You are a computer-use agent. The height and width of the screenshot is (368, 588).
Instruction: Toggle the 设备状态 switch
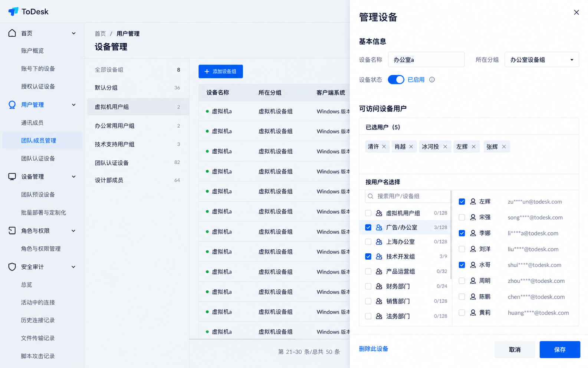point(396,80)
